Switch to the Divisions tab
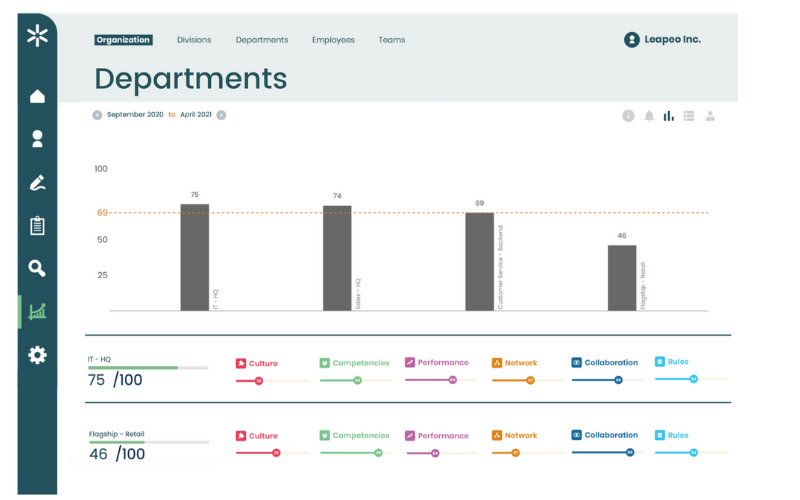Screen dimensions: 800x500 click(x=194, y=40)
